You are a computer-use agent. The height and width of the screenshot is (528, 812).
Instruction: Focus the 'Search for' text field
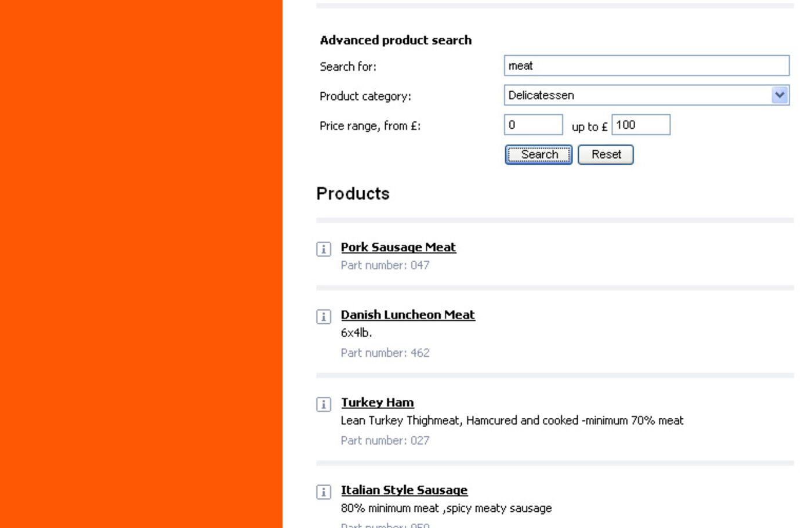pos(646,66)
